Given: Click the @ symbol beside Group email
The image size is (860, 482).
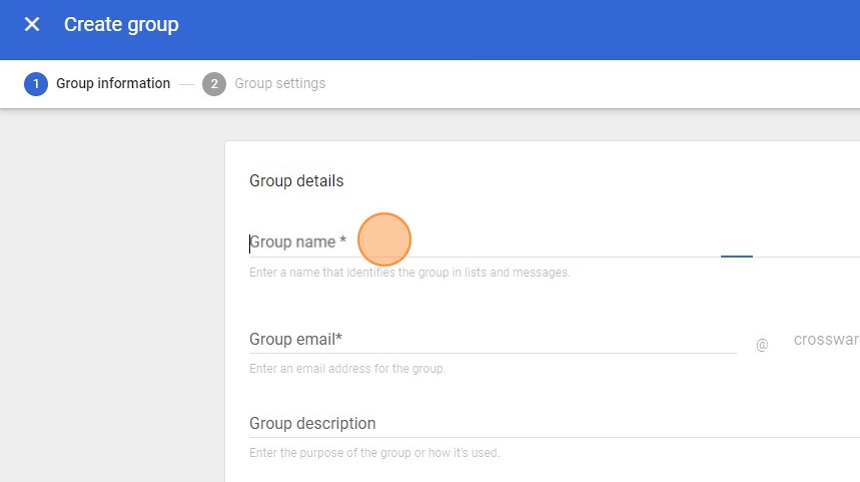Looking at the screenshot, I should [x=762, y=345].
